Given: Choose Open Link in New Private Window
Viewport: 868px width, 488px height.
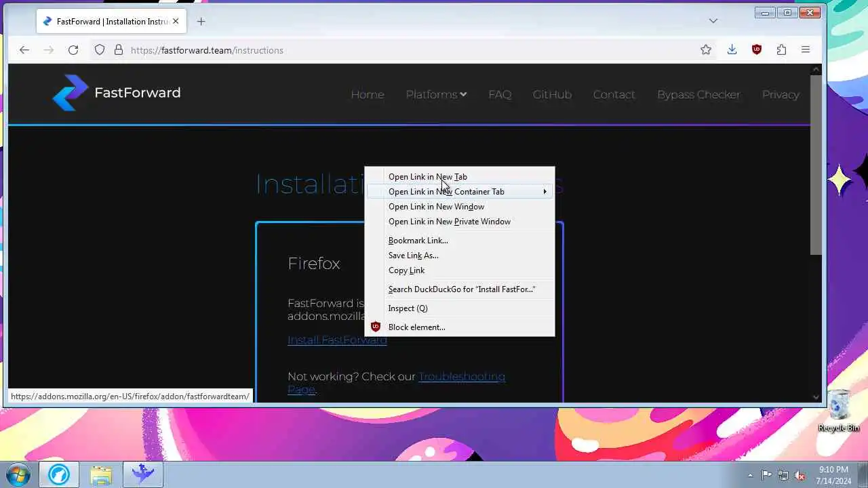Looking at the screenshot, I should point(460,222).
